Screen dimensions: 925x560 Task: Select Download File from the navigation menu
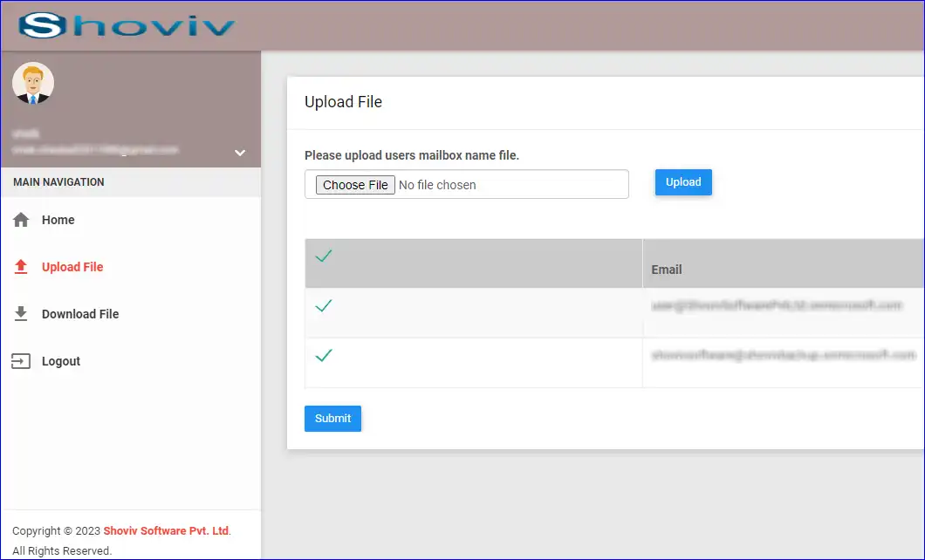tap(81, 314)
